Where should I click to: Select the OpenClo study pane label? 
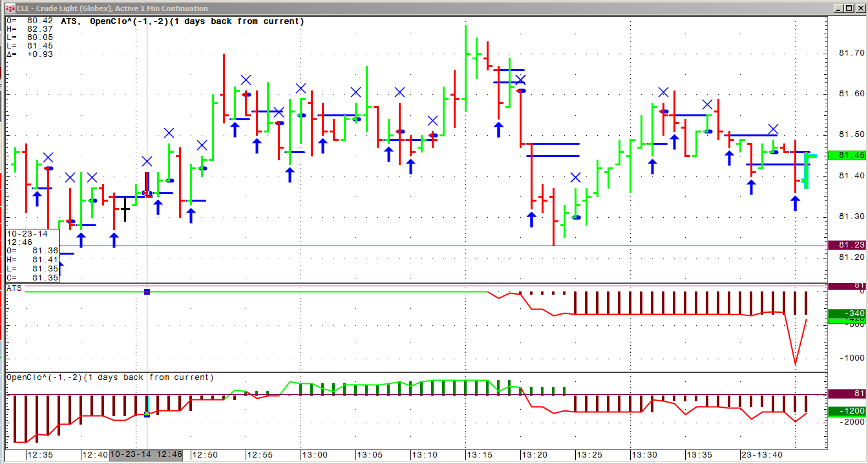pyautogui.click(x=110, y=377)
